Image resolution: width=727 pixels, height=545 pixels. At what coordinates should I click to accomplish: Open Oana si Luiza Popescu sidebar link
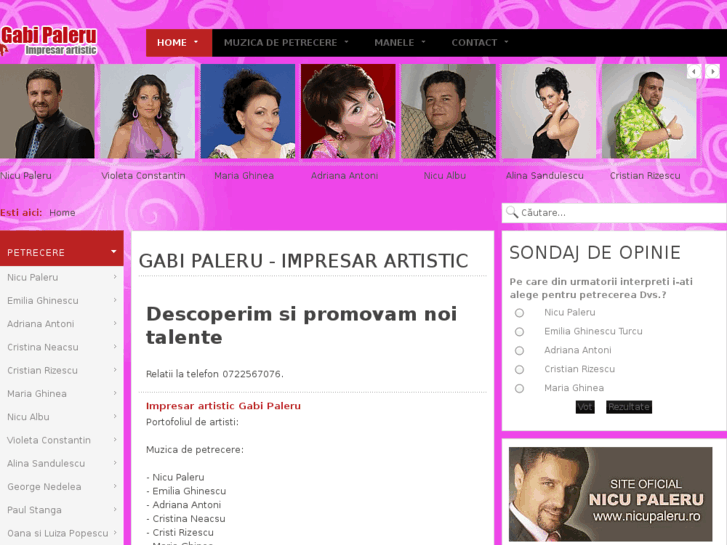pos(57,533)
